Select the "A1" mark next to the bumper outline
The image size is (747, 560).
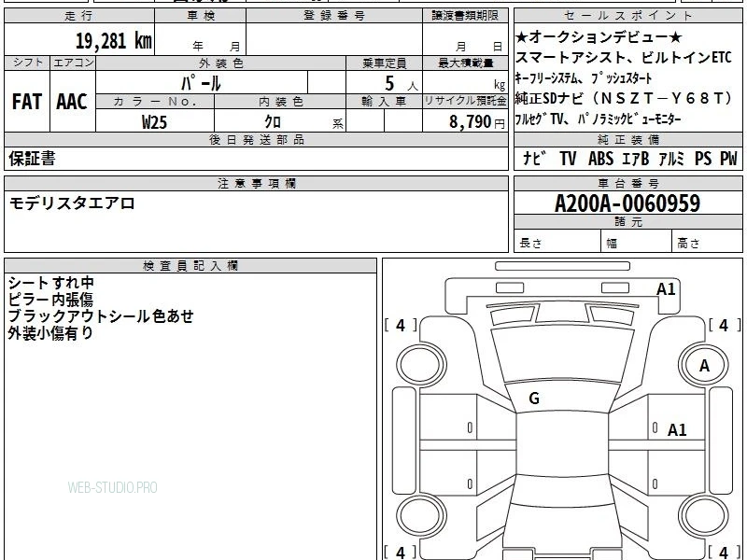tap(666, 289)
